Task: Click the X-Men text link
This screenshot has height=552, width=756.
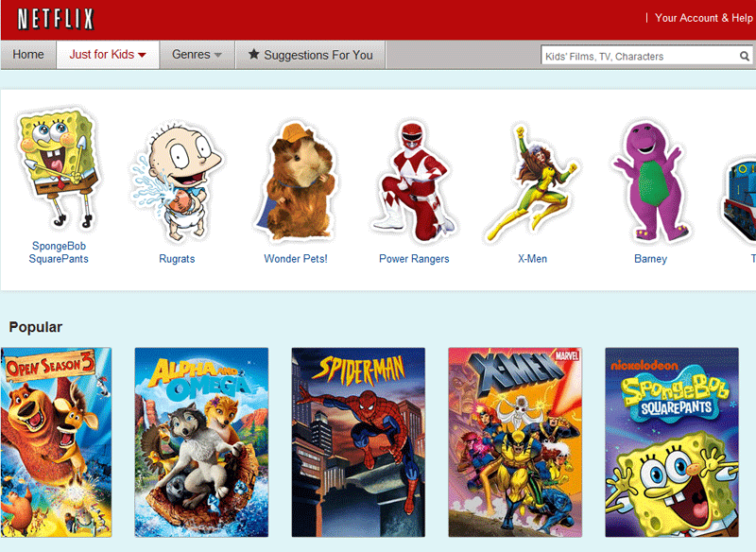Action: (x=532, y=259)
